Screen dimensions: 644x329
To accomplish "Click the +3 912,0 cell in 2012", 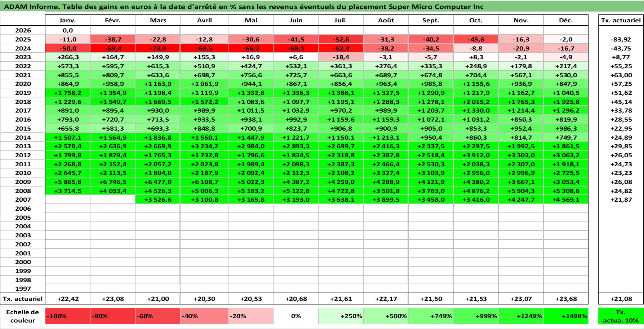I will (476, 155).
